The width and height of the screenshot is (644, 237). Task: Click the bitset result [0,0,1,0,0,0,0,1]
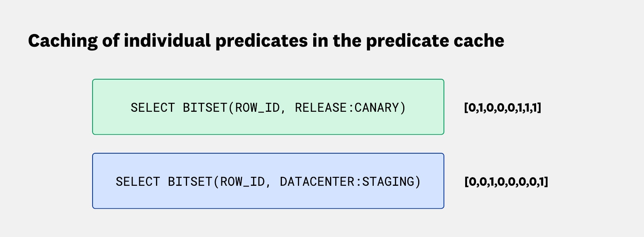[506, 182]
